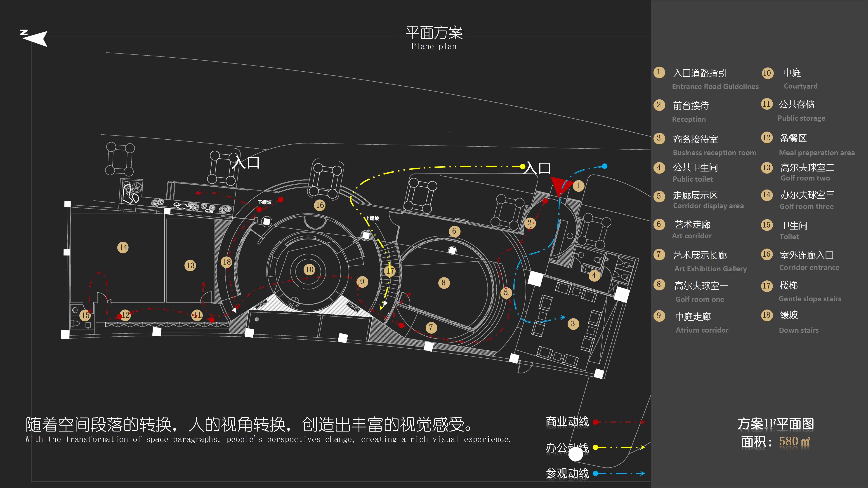Select legend text 'Toilet' under 卫生间
This screenshot has height=488, width=868.
[789, 237]
